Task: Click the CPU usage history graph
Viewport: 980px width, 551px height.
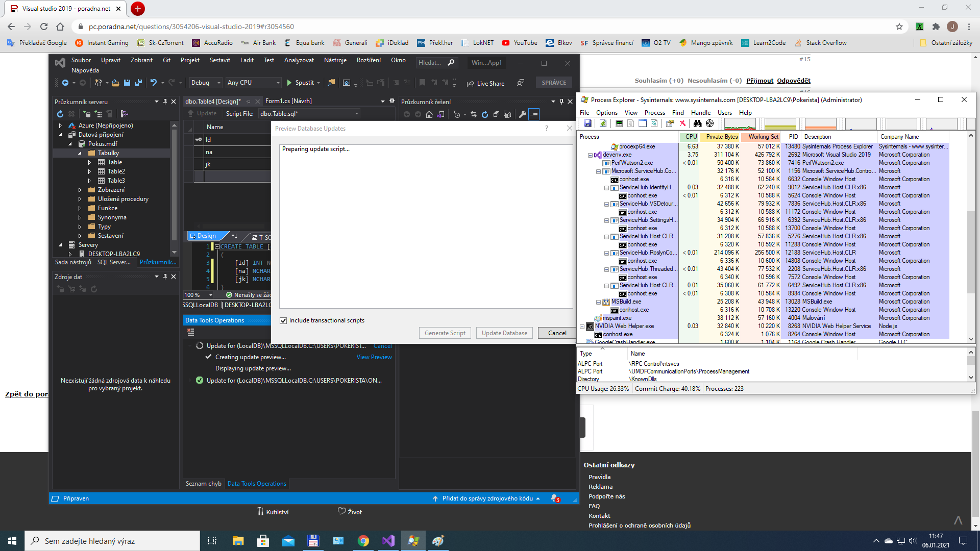Action: [740, 123]
